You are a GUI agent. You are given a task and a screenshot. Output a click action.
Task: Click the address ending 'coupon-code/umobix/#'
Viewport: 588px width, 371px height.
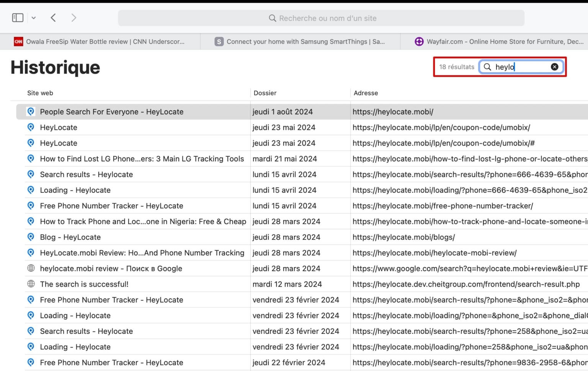pyautogui.click(x=444, y=143)
